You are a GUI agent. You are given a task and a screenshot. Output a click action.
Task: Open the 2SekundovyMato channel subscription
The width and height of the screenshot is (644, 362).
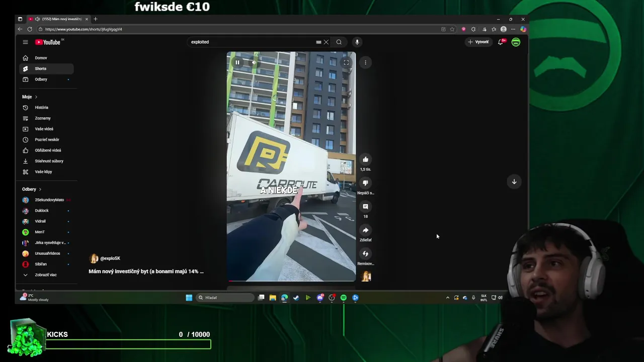pos(47,200)
